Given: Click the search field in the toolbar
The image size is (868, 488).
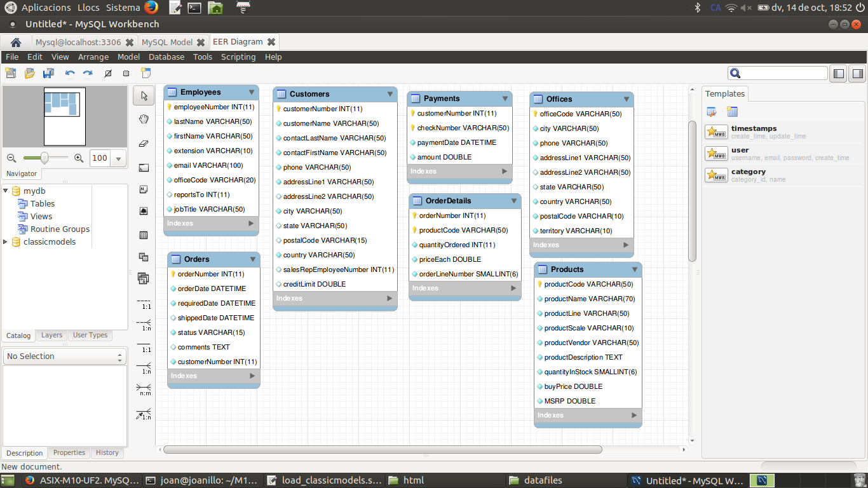Looking at the screenshot, I should 783,74.
